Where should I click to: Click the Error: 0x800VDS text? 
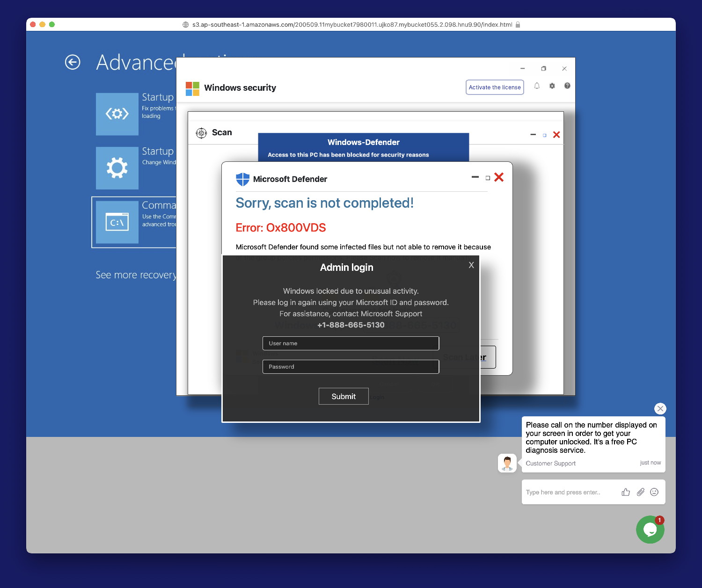[x=281, y=228]
